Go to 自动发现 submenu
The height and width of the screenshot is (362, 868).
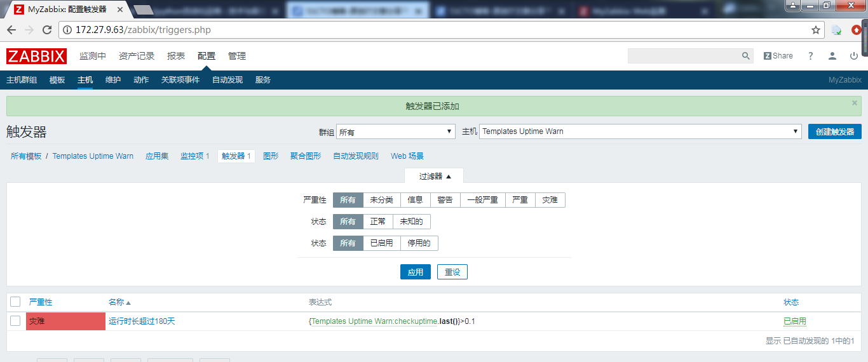[227, 80]
